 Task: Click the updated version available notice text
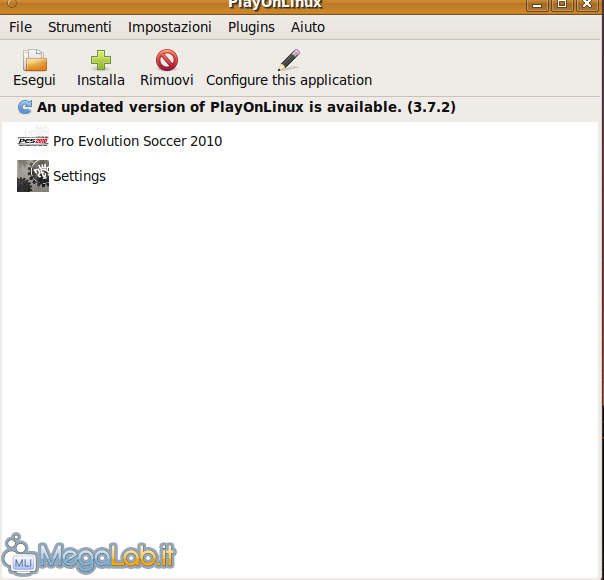[246, 107]
